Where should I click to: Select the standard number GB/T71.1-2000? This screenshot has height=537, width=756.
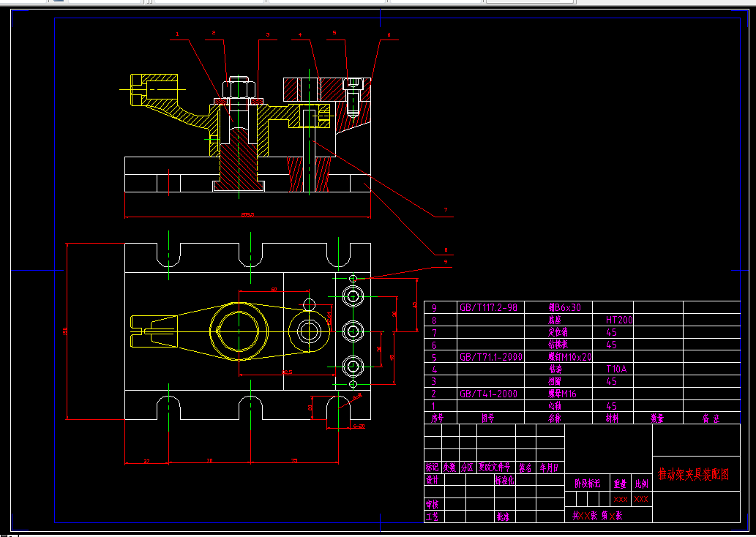point(490,357)
